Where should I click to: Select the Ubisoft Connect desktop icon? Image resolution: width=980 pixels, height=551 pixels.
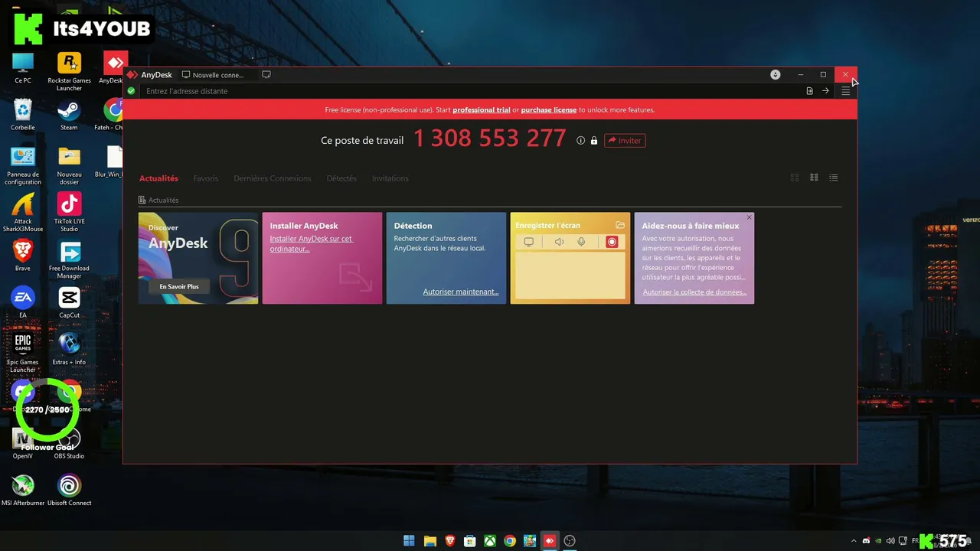click(x=69, y=491)
